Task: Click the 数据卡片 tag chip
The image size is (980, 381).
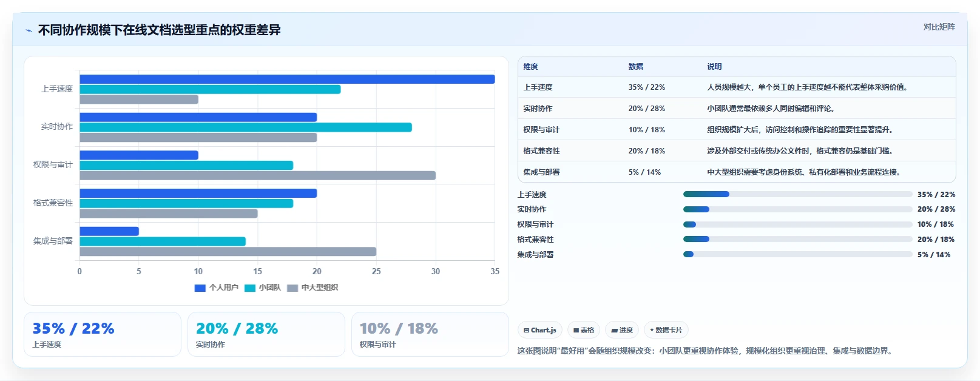Action: pyautogui.click(x=666, y=330)
